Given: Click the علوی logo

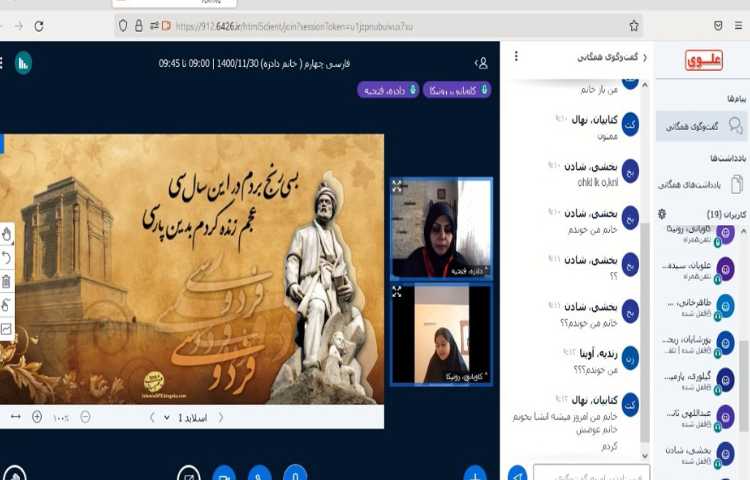Looking at the screenshot, I should [x=704, y=61].
